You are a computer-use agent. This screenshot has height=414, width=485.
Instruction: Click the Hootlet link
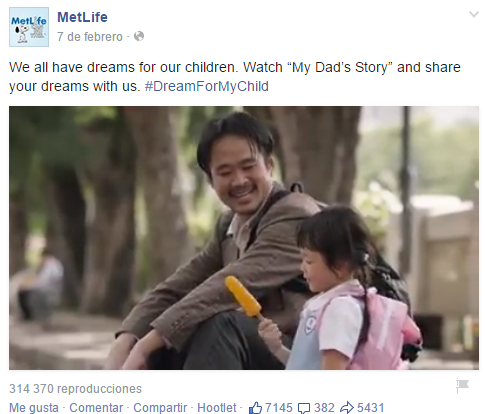(217, 408)
